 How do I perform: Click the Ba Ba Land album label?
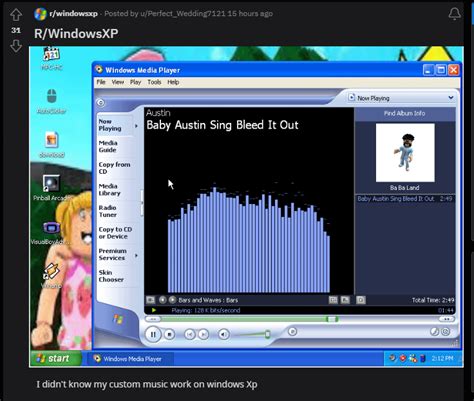tap(404, 188)
